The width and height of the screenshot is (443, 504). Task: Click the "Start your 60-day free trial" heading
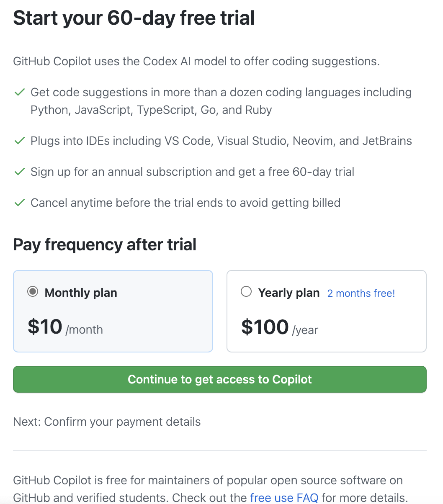coord(134,18)
